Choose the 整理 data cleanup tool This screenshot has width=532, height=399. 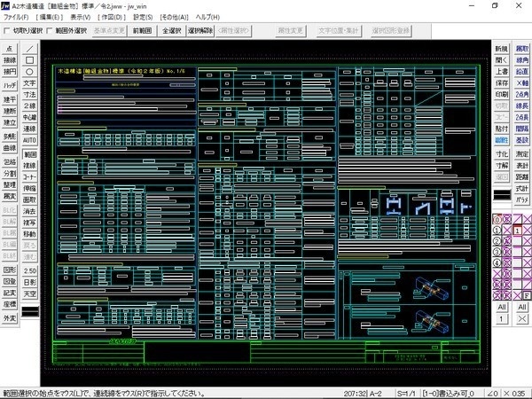[10, 185]
